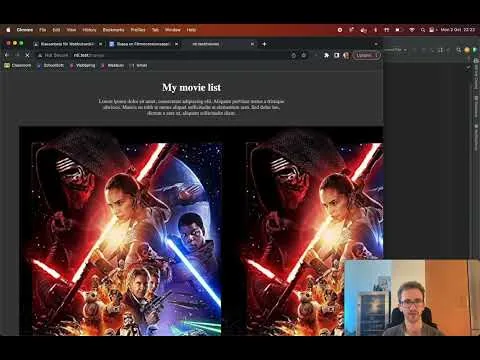This screenshot has height=360, width=480.
Task: Close the Google Docs tab
Action: click(176, 44)
